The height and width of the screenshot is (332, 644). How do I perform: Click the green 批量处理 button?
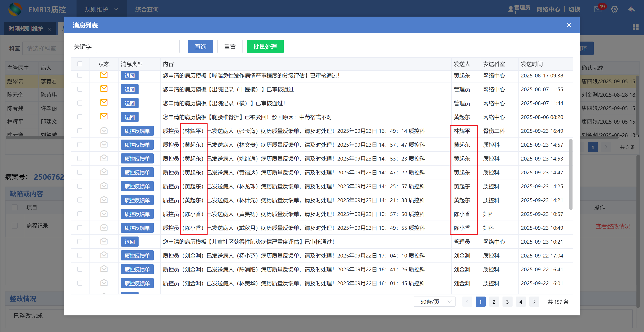265,47
